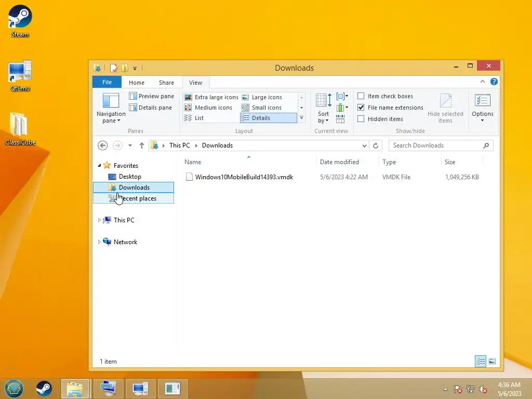The width and height of the screenshot is (532, 399).
Task: Show hidden system tray icons
Action: click(x=445, y=389)
